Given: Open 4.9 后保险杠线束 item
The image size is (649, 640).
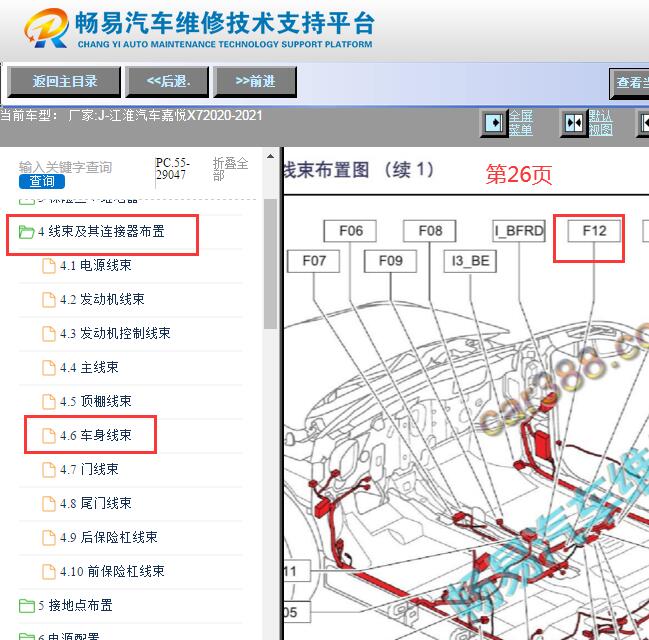Looking at the screenshot, I should pos(108,537).
